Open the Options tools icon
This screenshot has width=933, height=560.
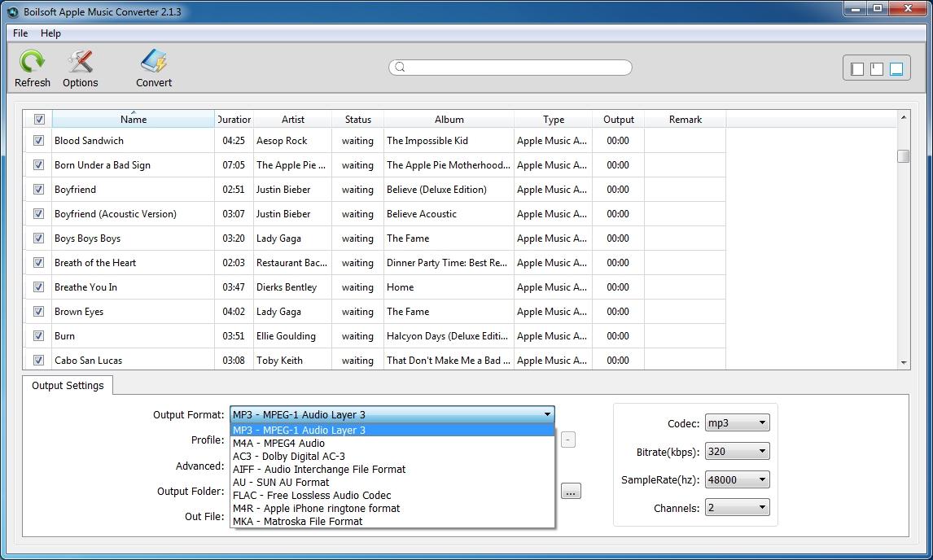pos(81,61)
